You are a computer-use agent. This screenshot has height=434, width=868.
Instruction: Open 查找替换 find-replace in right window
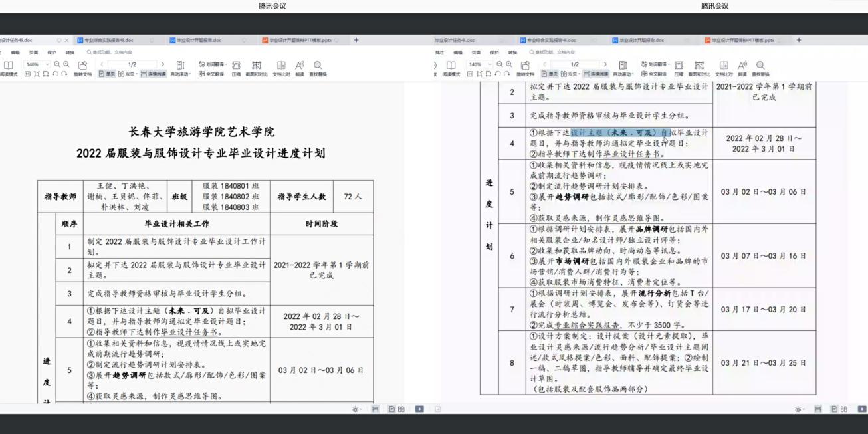point(760,68)
